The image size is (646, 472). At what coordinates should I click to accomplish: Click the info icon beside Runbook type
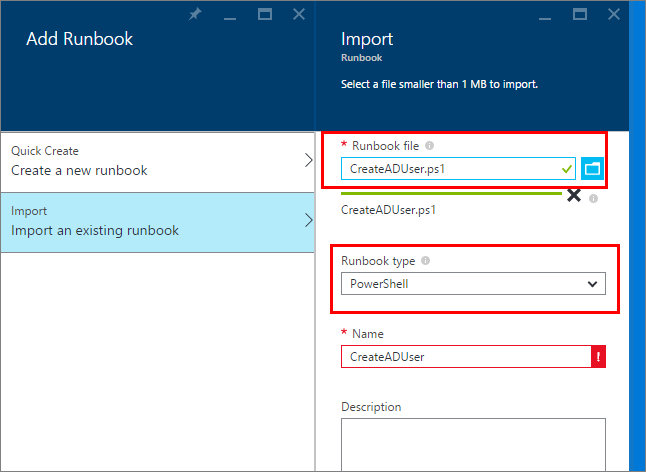[x=426, y=260]
